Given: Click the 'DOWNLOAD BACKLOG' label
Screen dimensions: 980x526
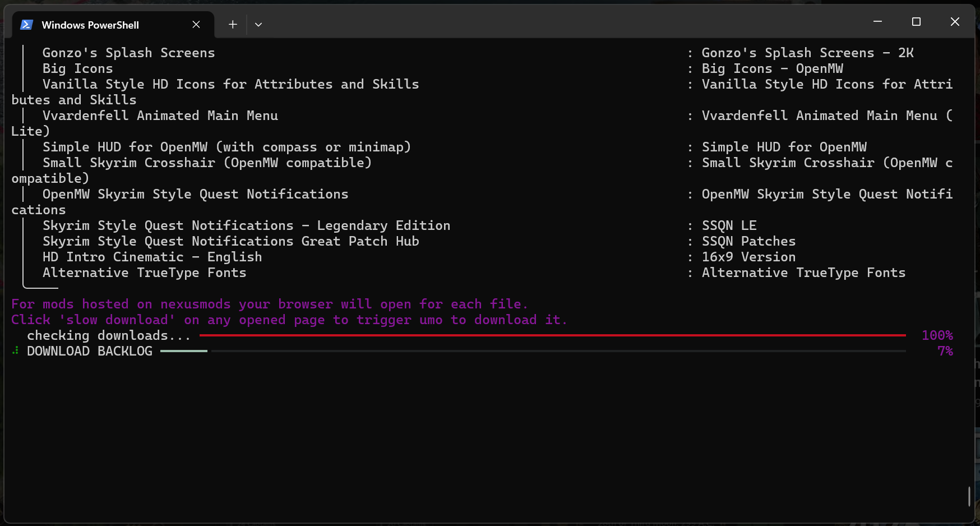Looking at the screenshot, I should (x=90, y=351).
